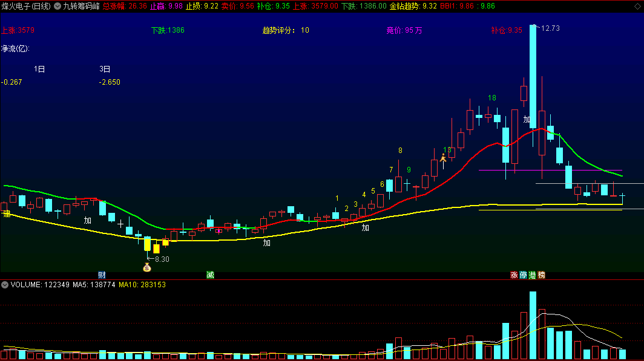Open the 停 event marker
The width and height of the screenshot is (644, 361).
click(x=523, y=275)
